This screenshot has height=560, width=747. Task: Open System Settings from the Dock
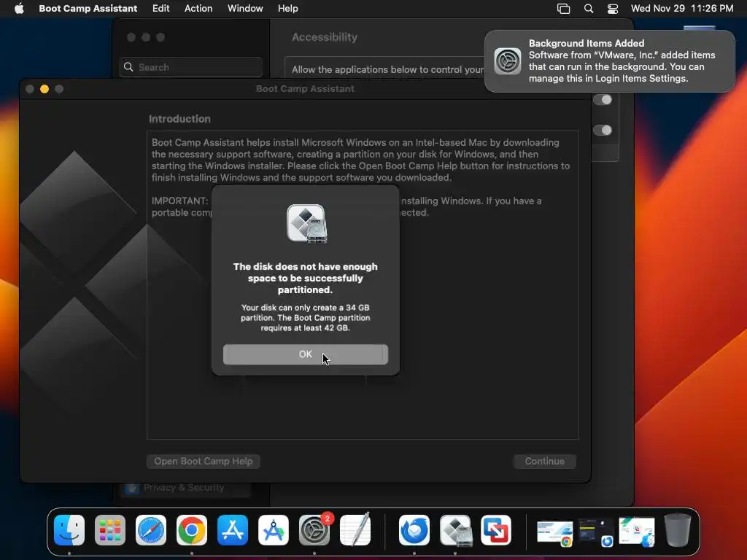[314, 529]
